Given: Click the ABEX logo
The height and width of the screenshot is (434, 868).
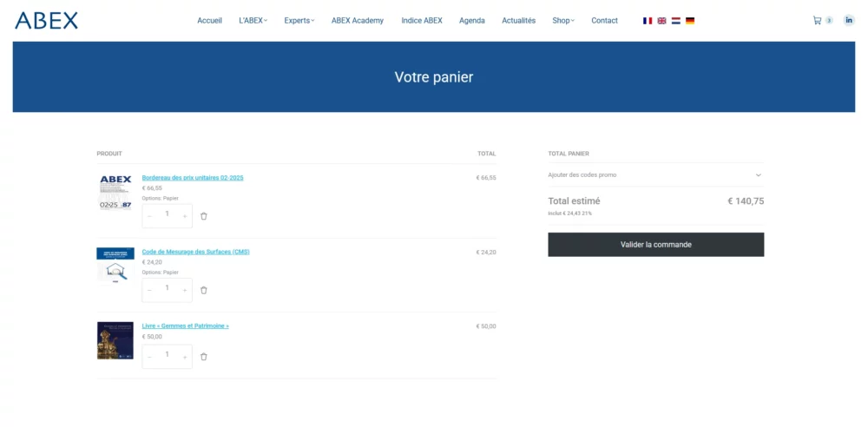Looking at the screenshot, I should [47, 21].
